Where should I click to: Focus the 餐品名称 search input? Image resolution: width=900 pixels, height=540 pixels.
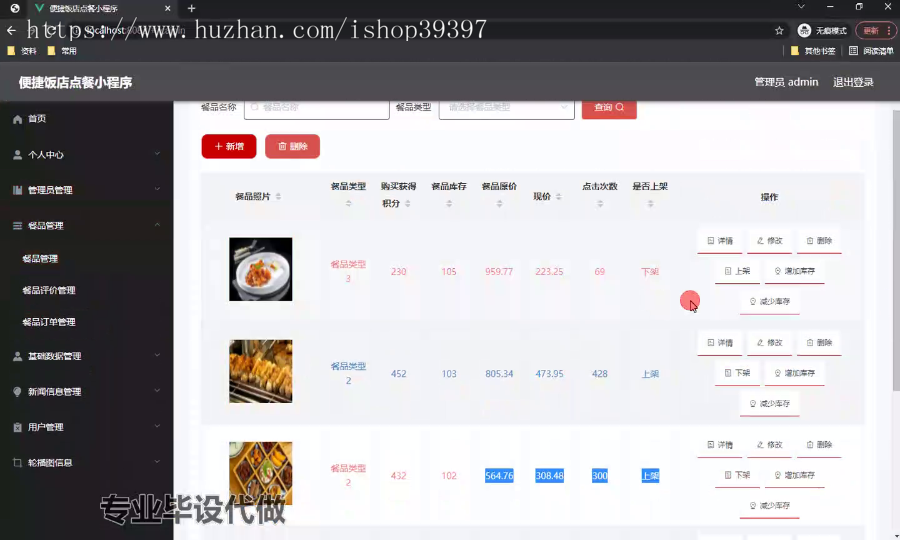pos(317,108)
